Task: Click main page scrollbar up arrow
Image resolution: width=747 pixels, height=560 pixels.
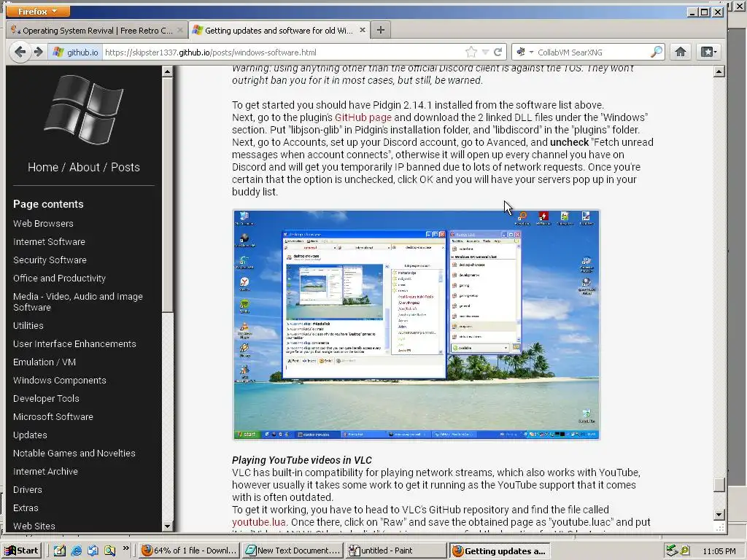Action: (x=719, y=71)
